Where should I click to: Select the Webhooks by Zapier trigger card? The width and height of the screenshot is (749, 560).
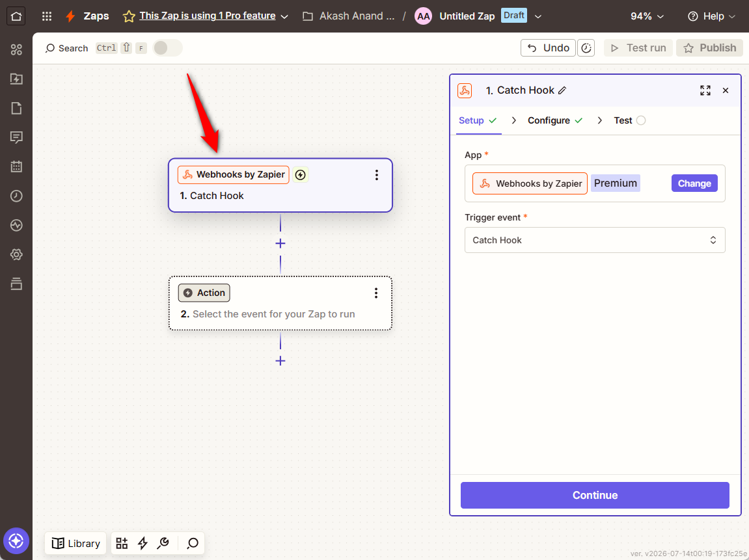[280, 185]
